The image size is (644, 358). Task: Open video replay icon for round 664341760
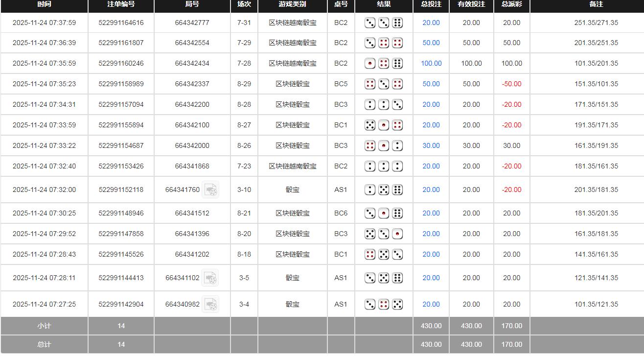210,190
